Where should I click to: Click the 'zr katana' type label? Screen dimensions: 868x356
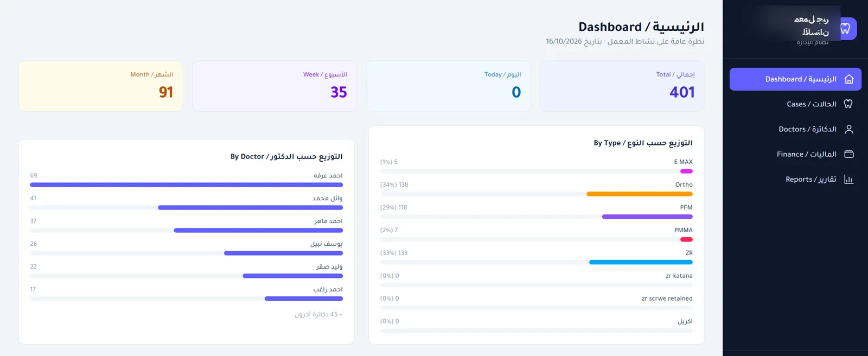click(679, 276)
